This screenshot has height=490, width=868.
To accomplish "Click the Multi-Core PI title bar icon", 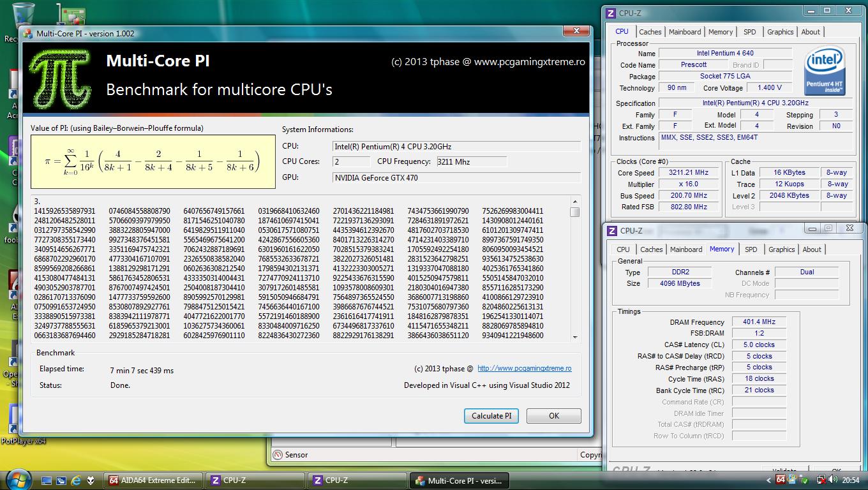I will (27, 34).
